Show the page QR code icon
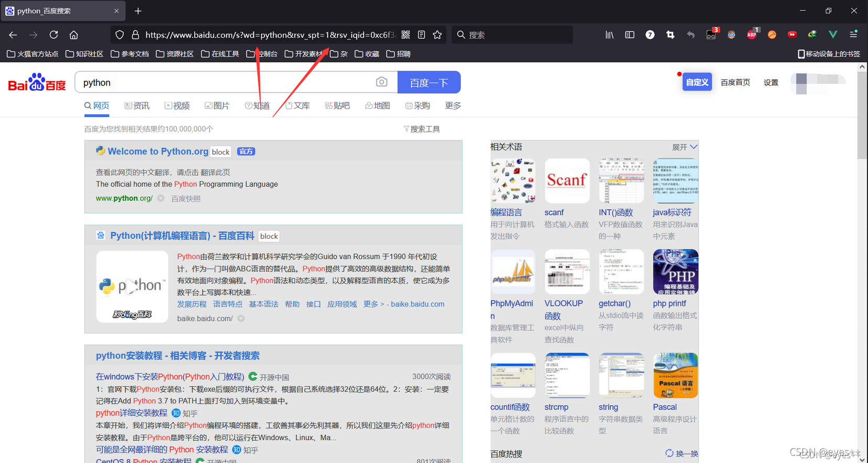 (405, 35)
